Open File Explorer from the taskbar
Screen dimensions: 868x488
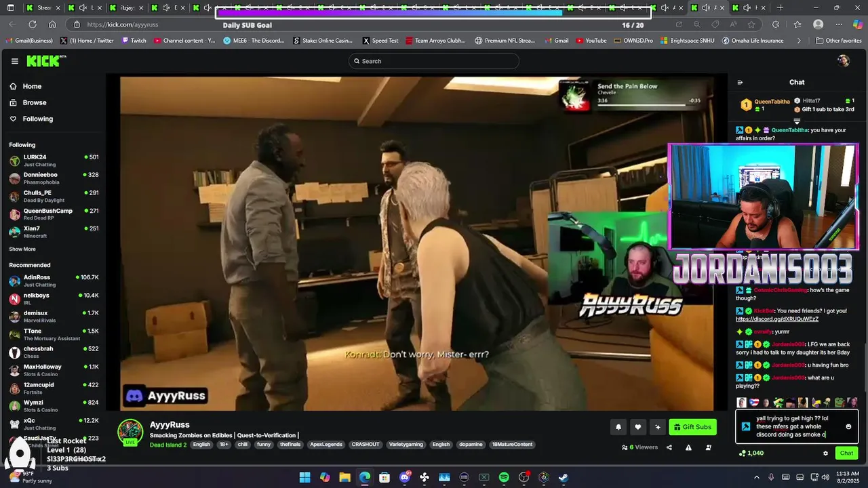(x=344, y=477)
